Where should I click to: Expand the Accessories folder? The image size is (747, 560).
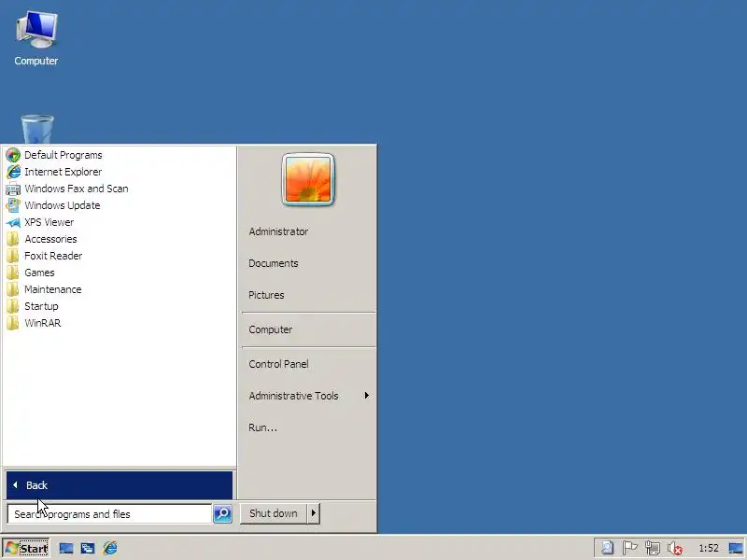pyautogui.click(x=50, y=239)
